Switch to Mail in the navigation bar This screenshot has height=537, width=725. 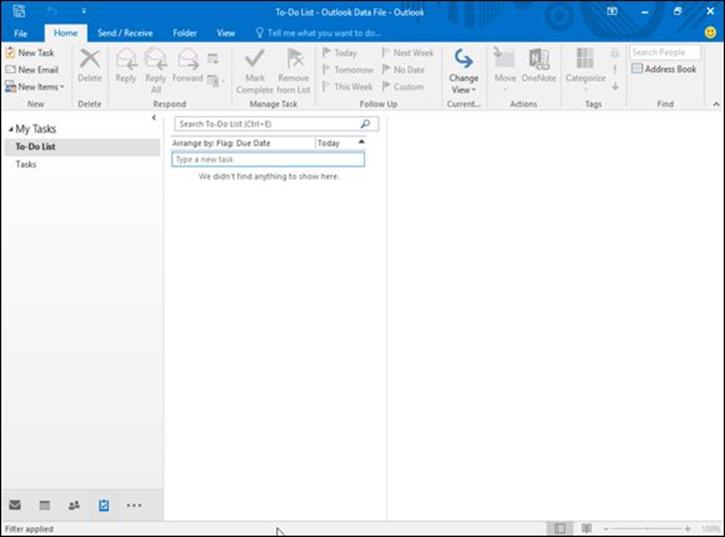(15, 505)
